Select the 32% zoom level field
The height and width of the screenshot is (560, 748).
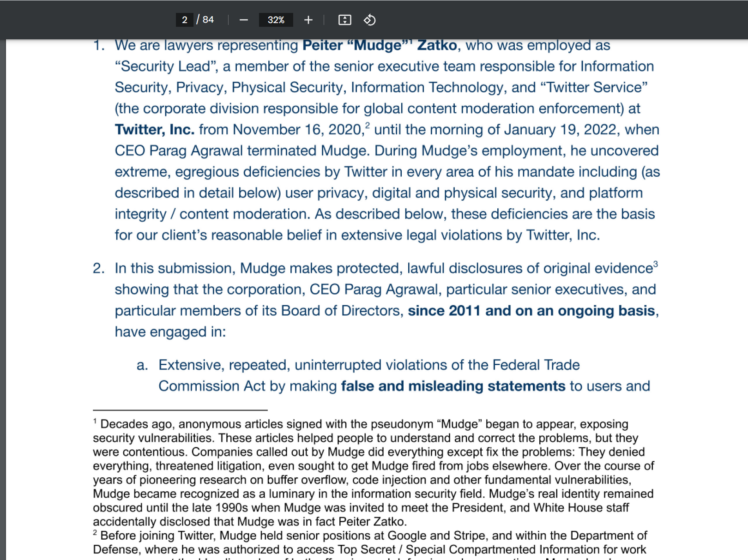point(276,20)
